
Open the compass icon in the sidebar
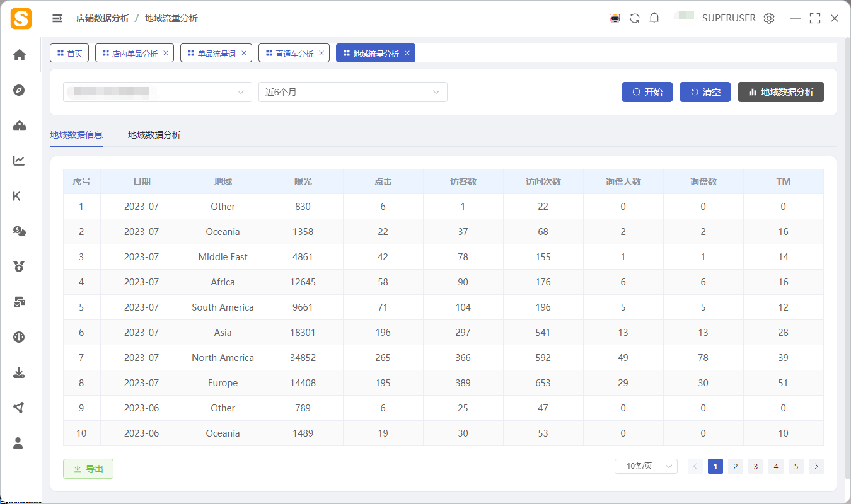pyautogui.click(x=19, y=90)
